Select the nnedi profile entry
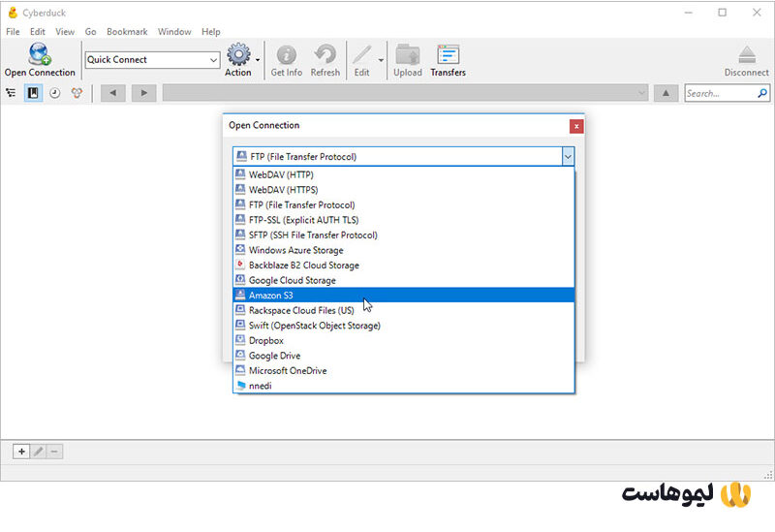 tap(403, 386)
